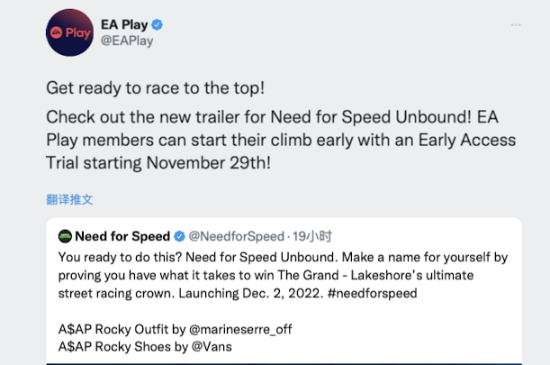Open the #needforspeed hashtag
The width and height of the screenshot is (550, 365).
372,293
